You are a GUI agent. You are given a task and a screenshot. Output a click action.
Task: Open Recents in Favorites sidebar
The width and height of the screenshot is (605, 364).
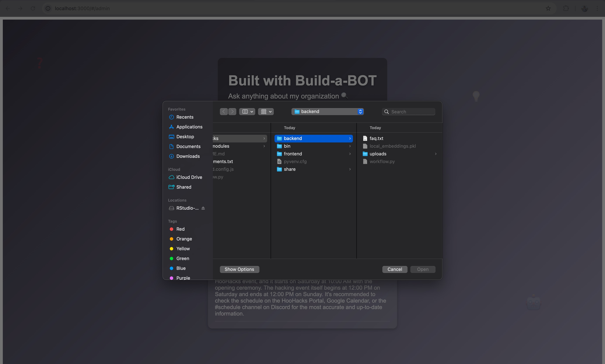(185, 117)
